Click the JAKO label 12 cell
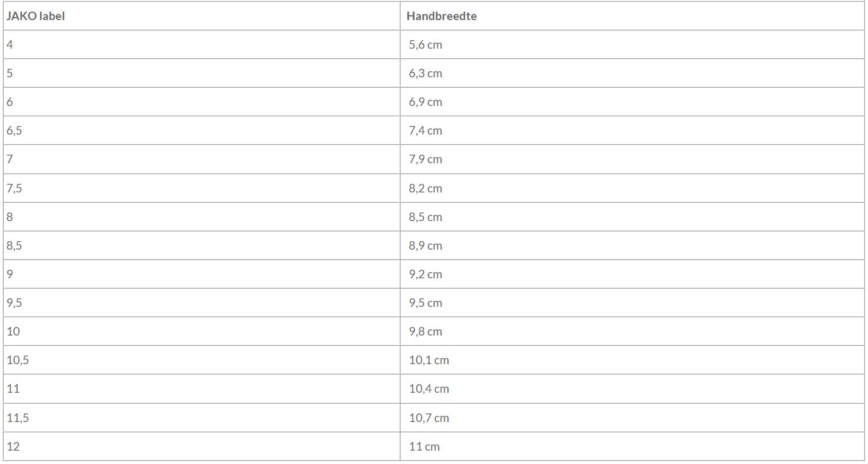This screenshot has height=464, width=868. [x=13, y=446]
